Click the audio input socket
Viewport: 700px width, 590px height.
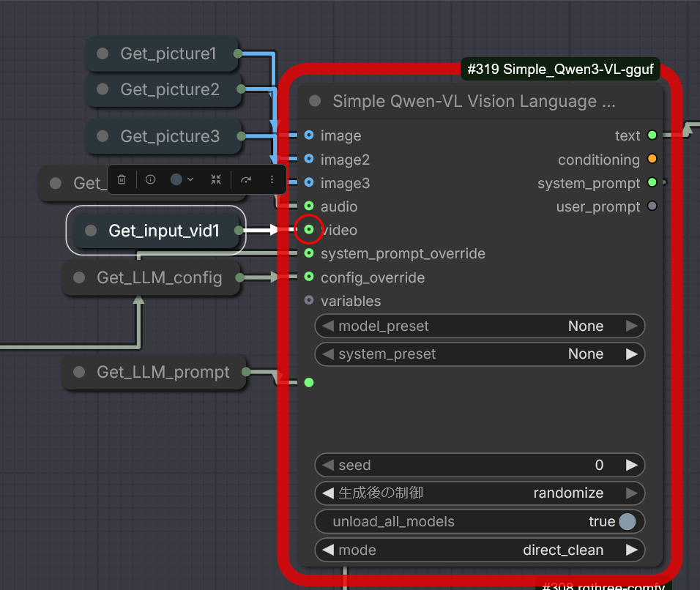click(x=309, y=206)
